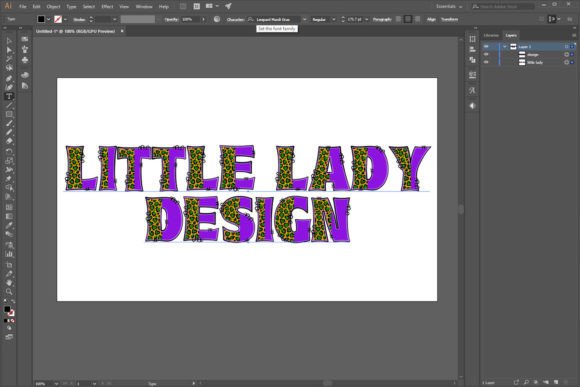The height and width of the screenshot is (387, 580).
Task: Select the Pen tool
Action: pos(9,78)
